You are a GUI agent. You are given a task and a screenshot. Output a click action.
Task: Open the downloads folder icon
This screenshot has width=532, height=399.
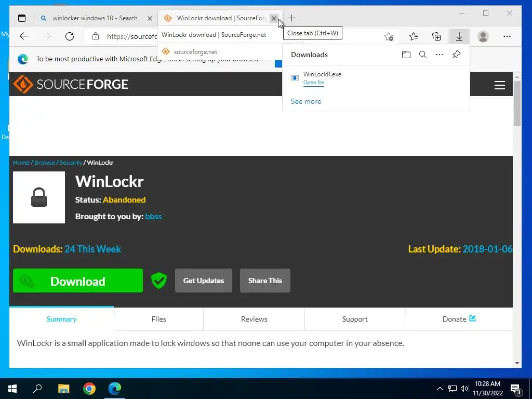pyautogui.click(x=406, y=55)
